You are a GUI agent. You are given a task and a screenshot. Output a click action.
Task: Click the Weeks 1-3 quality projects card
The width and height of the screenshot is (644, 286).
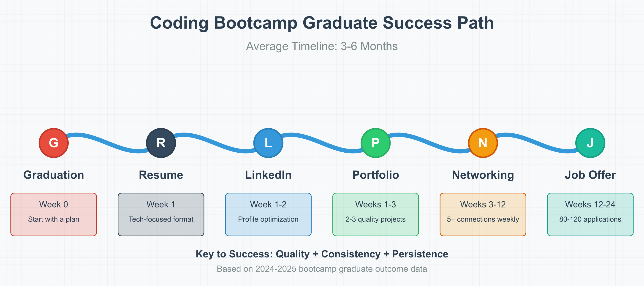pos(375,214)
